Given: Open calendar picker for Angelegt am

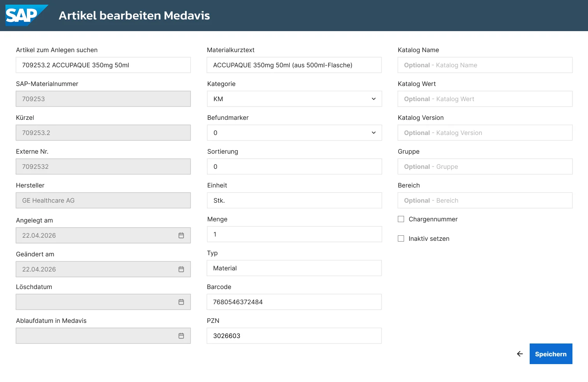Looking at the screenshot, I should coord(181,235).
